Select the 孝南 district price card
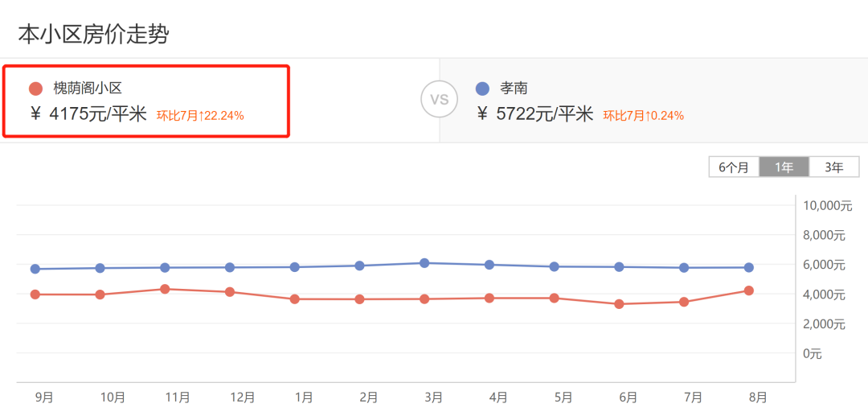The width and height of the screenshot is (868, 416). [653, 101]
